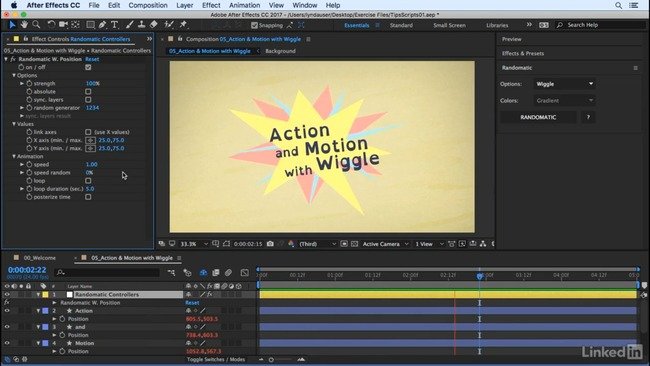
Task: Uncheck the on / off checkbox
Action: 88,67
